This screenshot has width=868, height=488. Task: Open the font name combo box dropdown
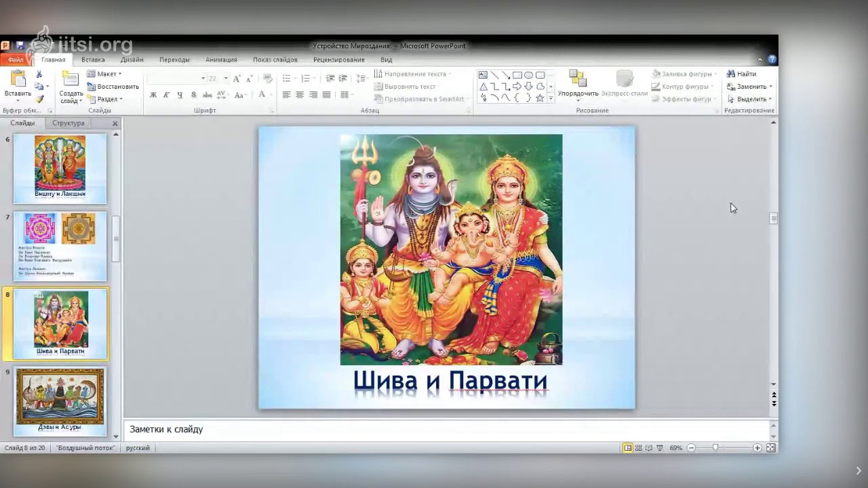(x=203, y=78)
